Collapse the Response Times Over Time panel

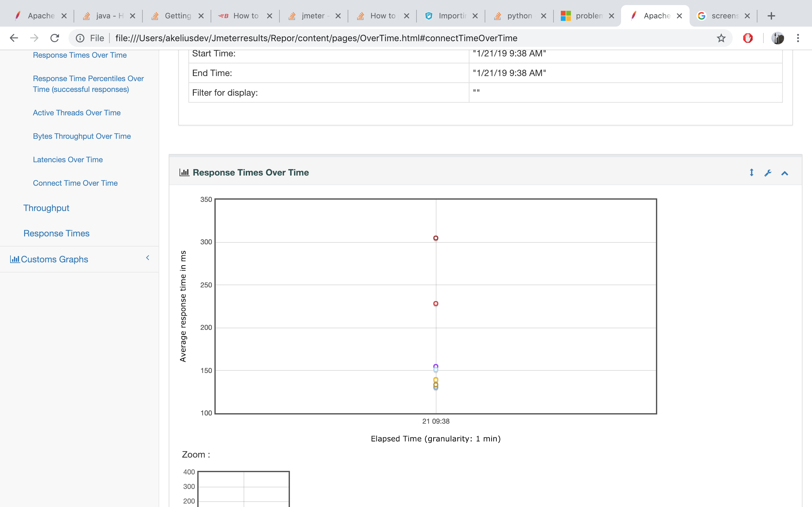[x=784, y=173]
